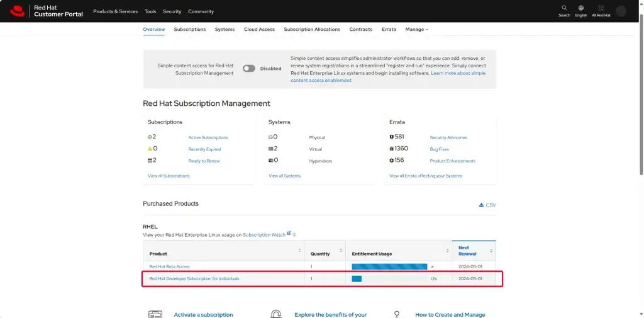This screenshot has height=318, width=644.
Task: Click the 13% Developer Subscription usage bar
Action: 389,278
